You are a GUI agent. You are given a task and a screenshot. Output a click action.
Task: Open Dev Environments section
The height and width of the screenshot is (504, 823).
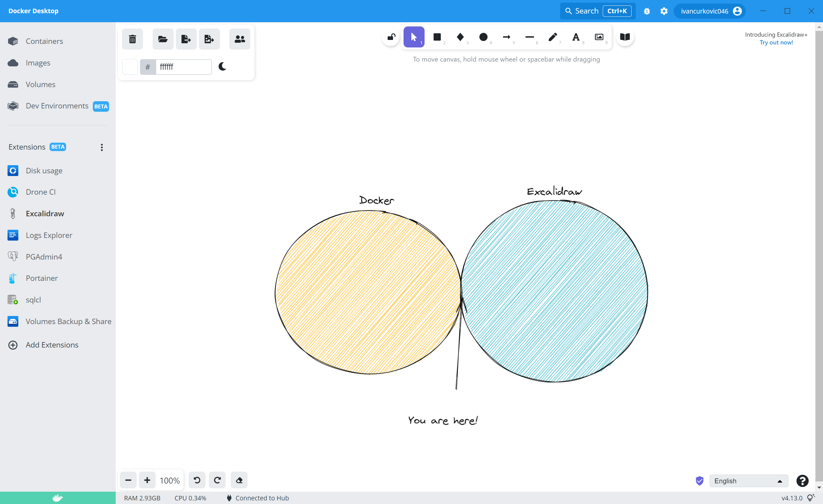coord(58,106)
